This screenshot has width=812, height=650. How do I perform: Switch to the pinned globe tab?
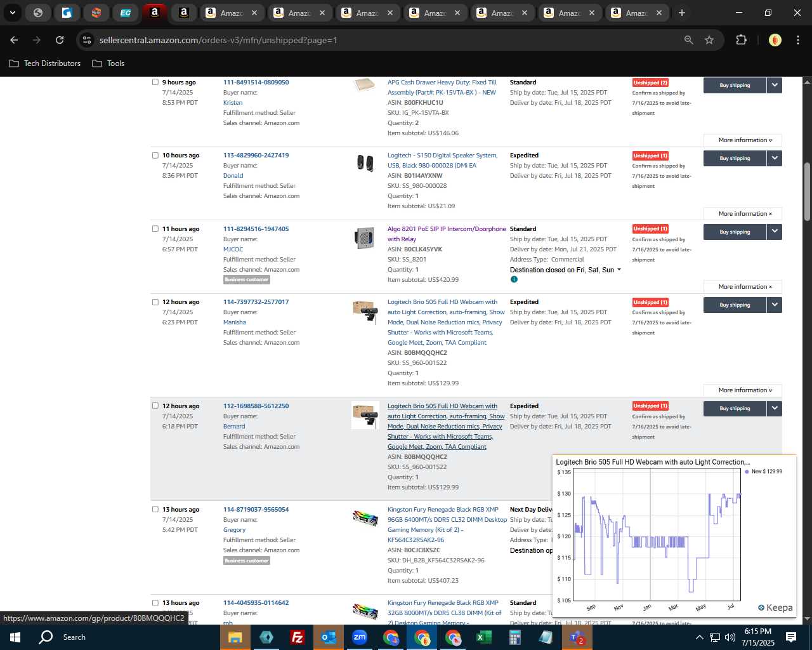pyautogui.click(x=38, y=13)
